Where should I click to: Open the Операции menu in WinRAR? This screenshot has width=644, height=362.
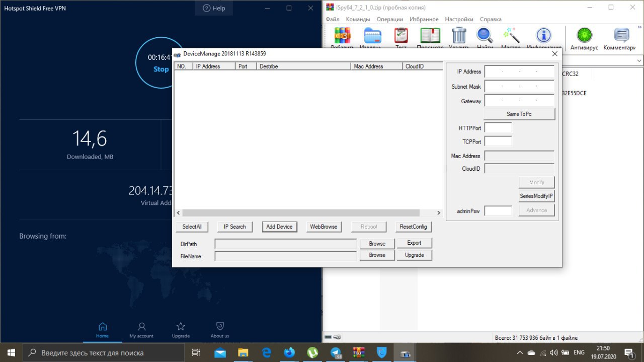tap(390, 19)
